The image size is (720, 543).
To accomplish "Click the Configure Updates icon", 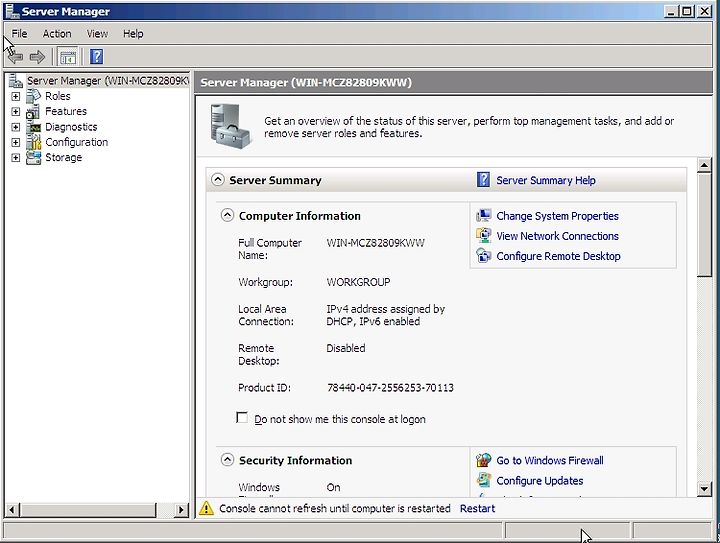I will tap(484, 480).
